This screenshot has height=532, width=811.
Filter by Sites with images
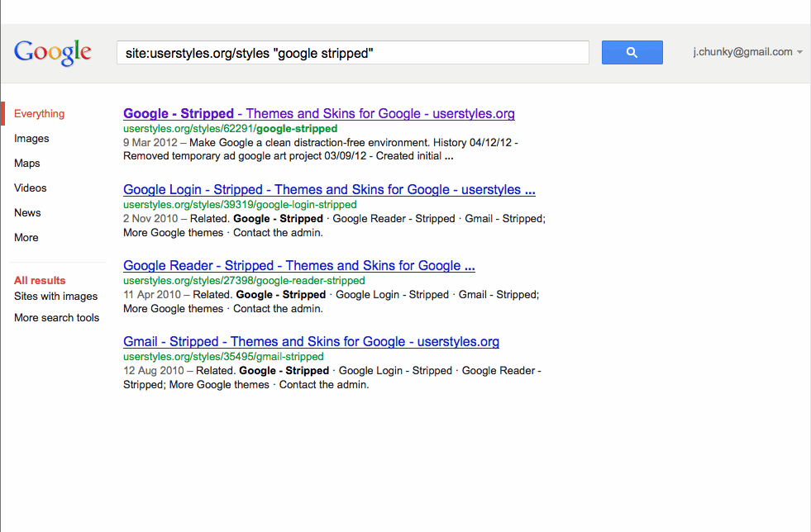[x=56, y=297]
